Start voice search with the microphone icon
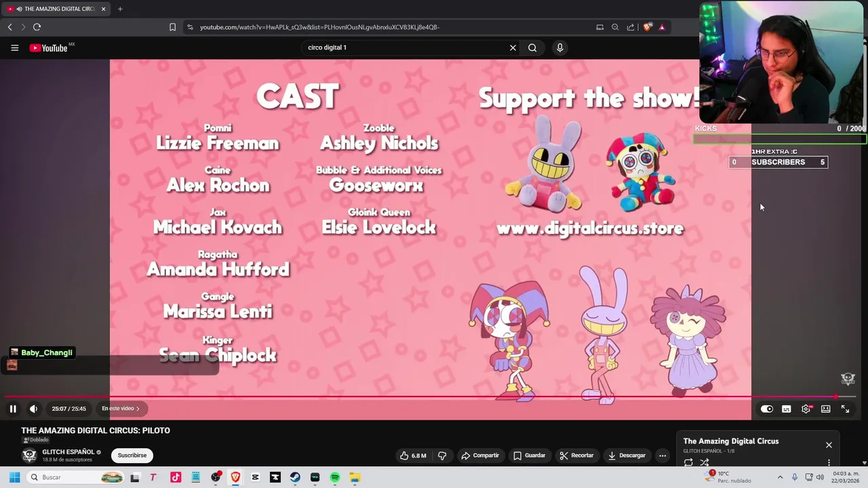Image resolution: width=868 pixels, height=488 pixels. (x=559, y=47)
